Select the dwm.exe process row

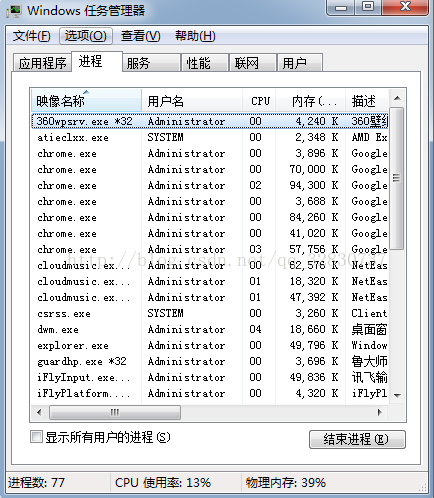tap(210, 329)
